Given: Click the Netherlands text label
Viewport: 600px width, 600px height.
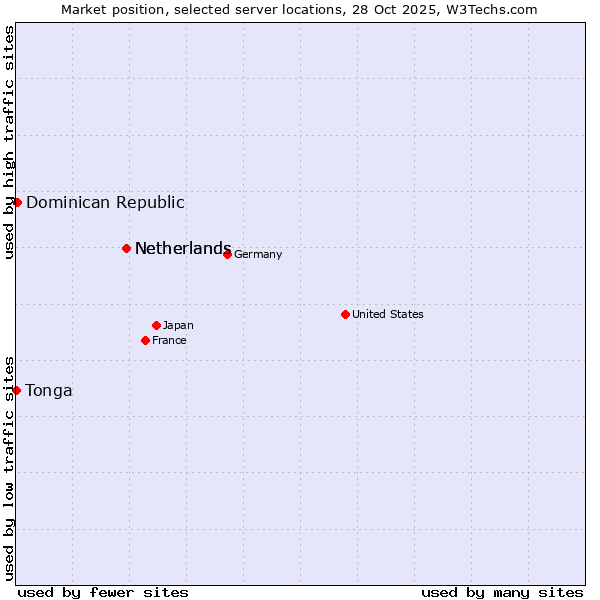Looking at the screenshot, I should click(183, 248).
